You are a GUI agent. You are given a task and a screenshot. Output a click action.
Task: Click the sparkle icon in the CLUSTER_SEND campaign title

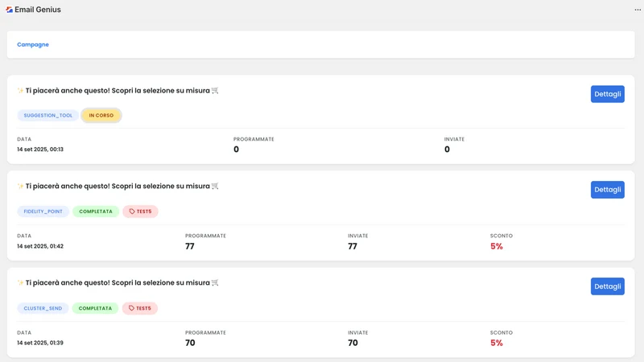coord(20,282)
